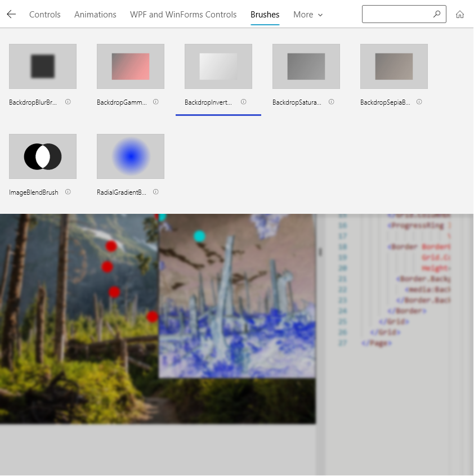Click the BackdropGamm... label text
474x476 pixels.
pos(122,102)
